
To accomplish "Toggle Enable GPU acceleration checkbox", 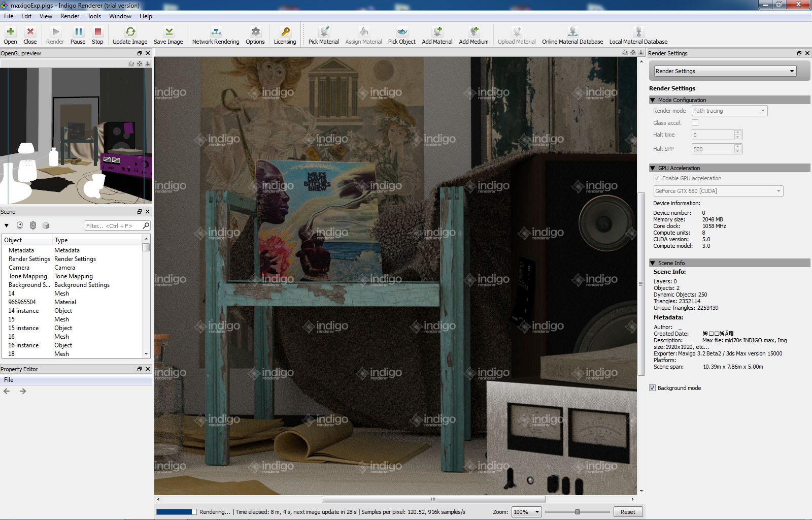I will [657, 178].
